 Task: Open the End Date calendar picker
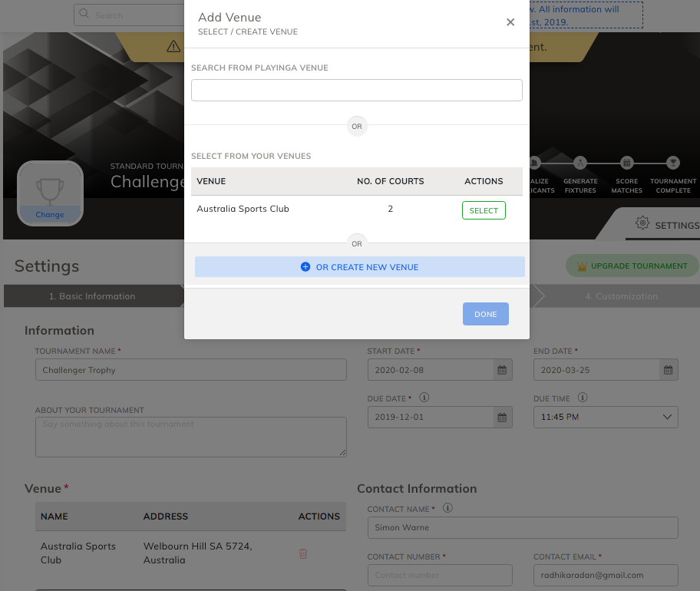pyautogui.click(x=669, y=370)
